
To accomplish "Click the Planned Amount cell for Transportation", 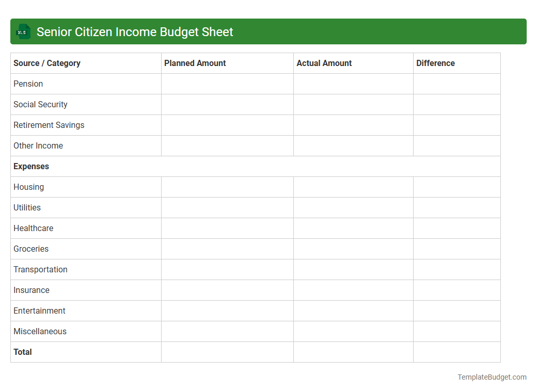I will click(227, 269).
